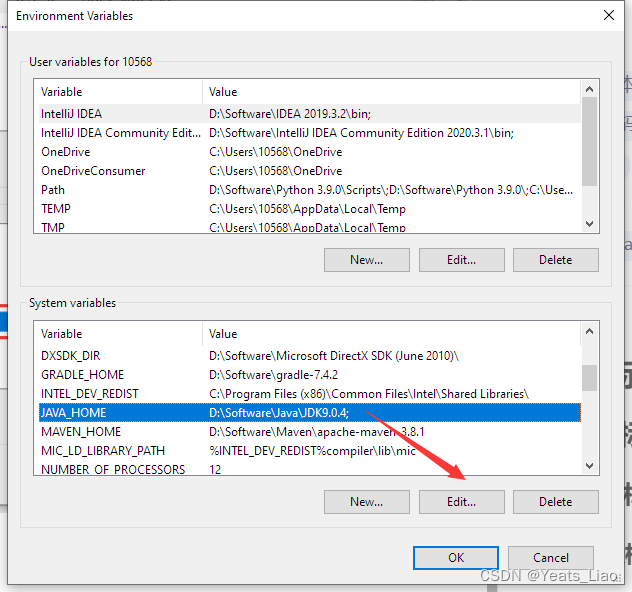Click the IntelliJ IDEA Community Edition 2020.3.1\bin value
This screenshot has width=632, height=592.
(361, 133)
